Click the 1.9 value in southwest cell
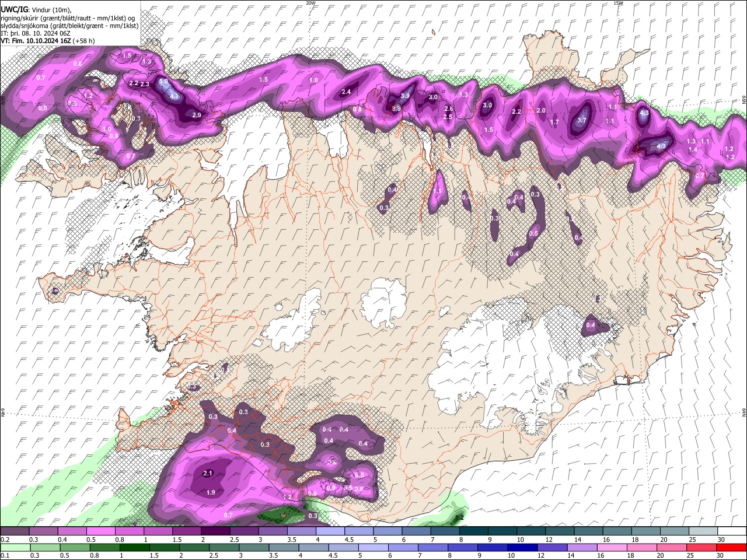Screen dimensions: 747x560 211,493
